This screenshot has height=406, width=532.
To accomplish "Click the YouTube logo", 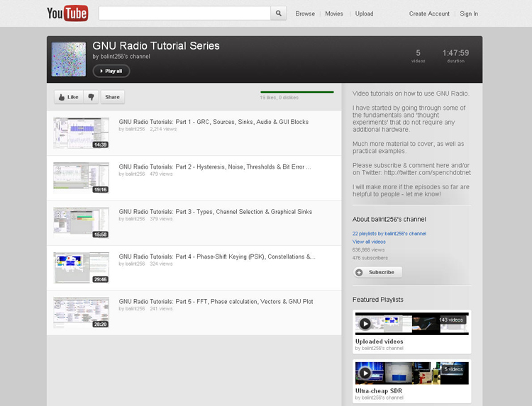I will 67,13.
